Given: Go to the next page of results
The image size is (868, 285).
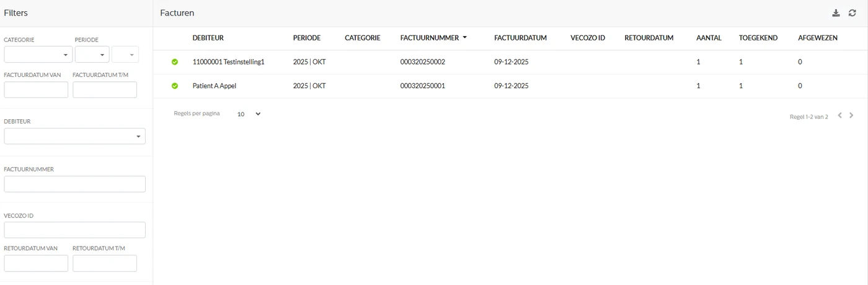Looking at the screenshot, I should (x=851, y=115).
